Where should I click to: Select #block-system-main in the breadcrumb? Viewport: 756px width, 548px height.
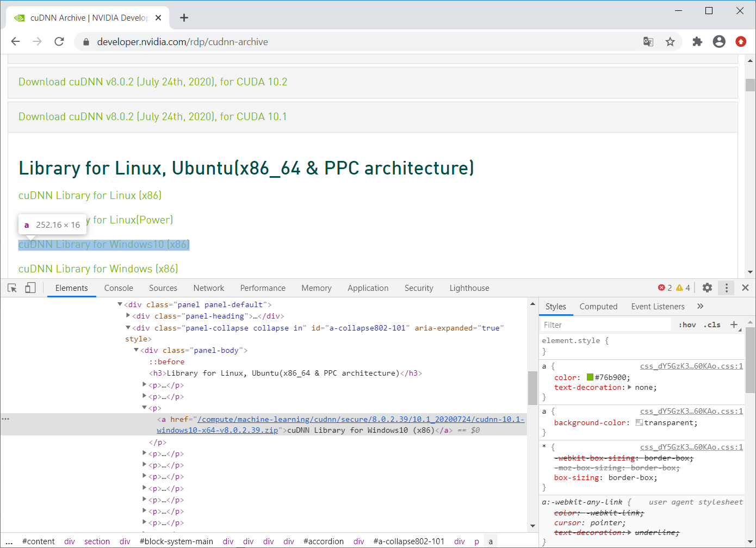coord(176,541)
